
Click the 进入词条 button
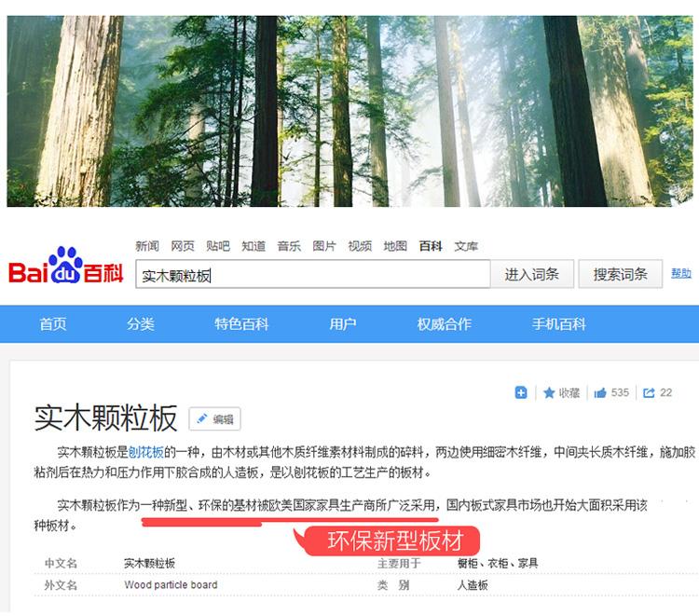point(531,274)
